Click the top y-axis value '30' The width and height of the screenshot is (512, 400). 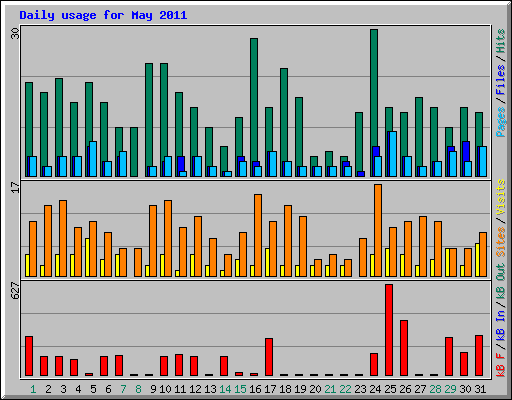pos(15,33)
